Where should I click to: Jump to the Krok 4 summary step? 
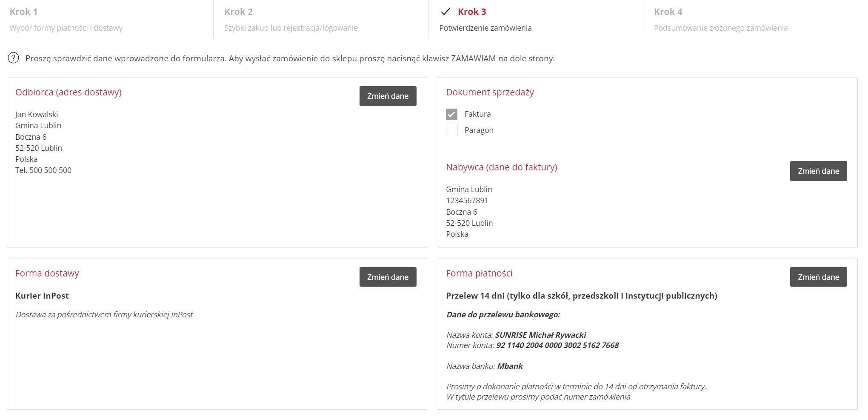point(668,12)
